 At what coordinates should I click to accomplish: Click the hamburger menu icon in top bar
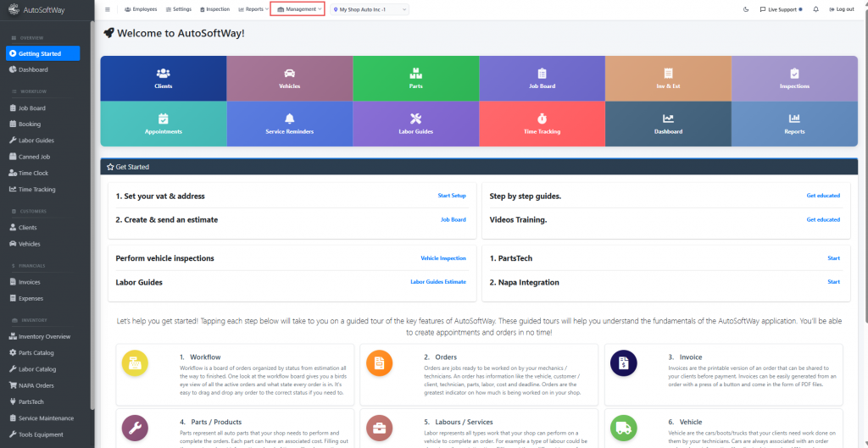pyautogui.click(x=107, y=9)
